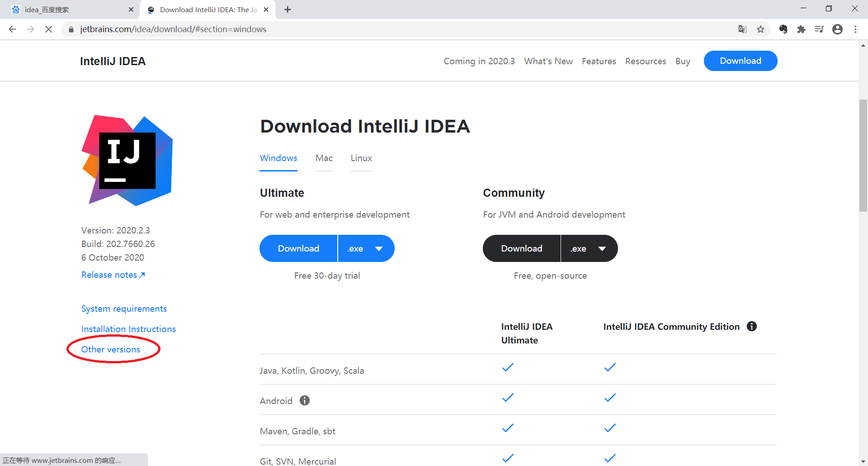Show info about IntelliJ IDEA Community Edition
The image size is (868, 466).
pyautogui.click(x=752, y=326)
